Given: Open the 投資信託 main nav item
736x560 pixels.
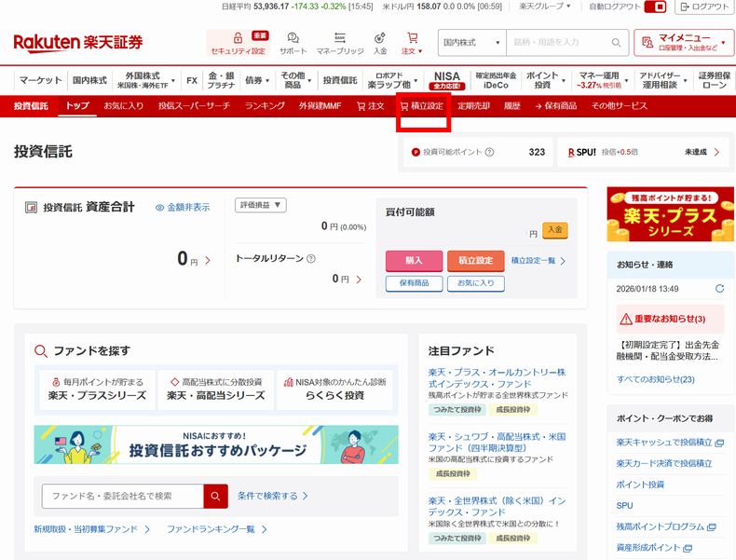Looking at the screenshot, I should [x=339, y=80].
